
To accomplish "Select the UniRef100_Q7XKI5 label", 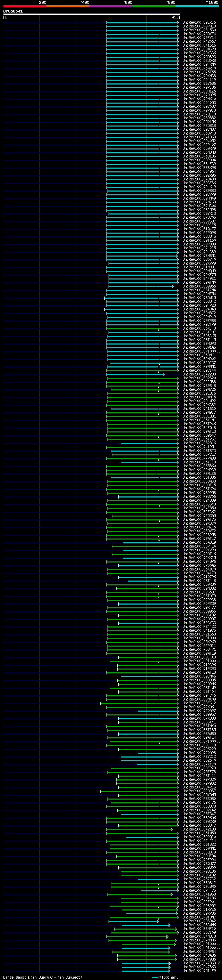I will (x=199, y=558).
